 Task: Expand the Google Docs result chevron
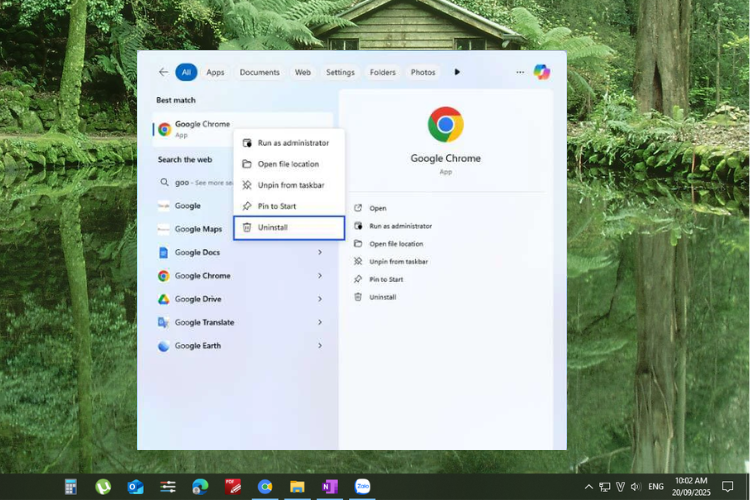(x=320, y=252)
